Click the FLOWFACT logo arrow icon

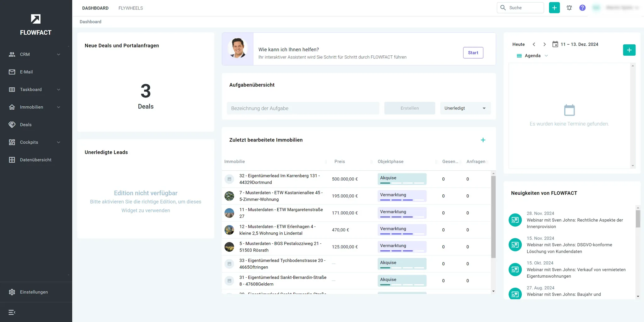[x=36, y=19]
